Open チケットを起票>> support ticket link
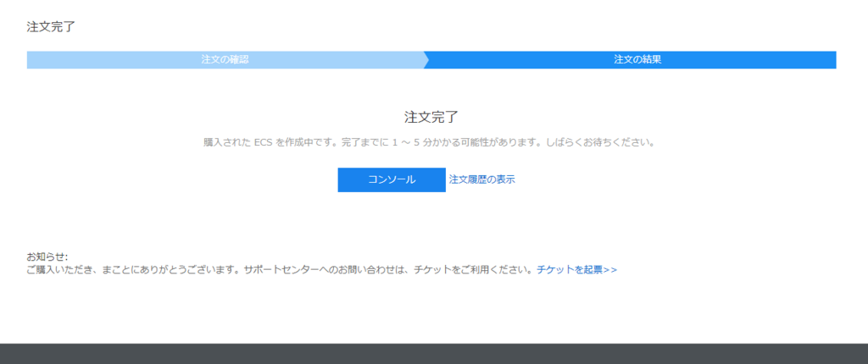The width and height of the screenshot is (868, 364). [x=576, y=270]
